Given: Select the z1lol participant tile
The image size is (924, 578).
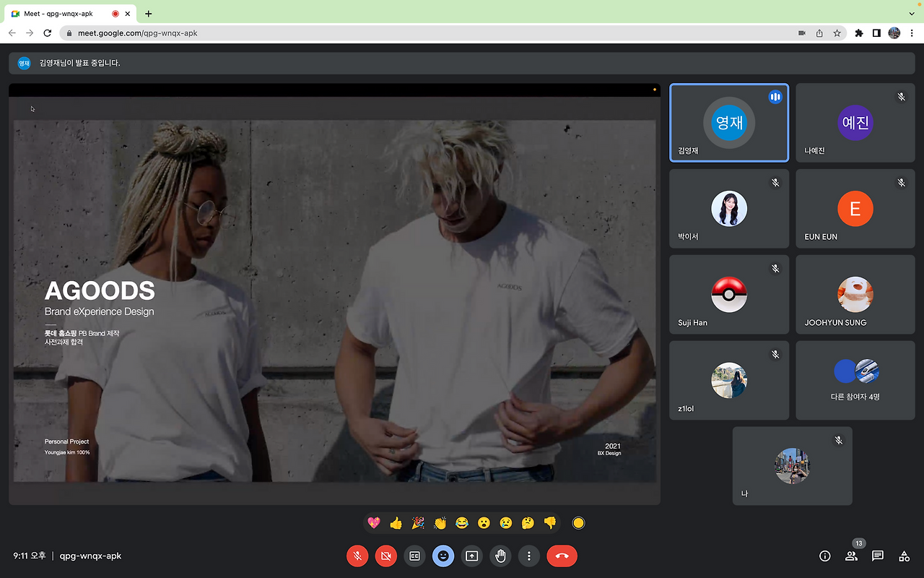Looking at the screenshot, I should 729,381.
